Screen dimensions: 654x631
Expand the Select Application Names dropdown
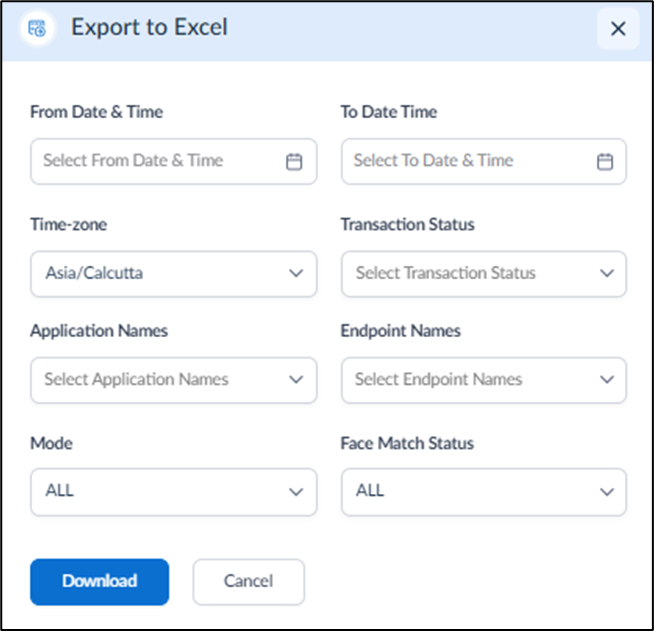pos(174,380)
